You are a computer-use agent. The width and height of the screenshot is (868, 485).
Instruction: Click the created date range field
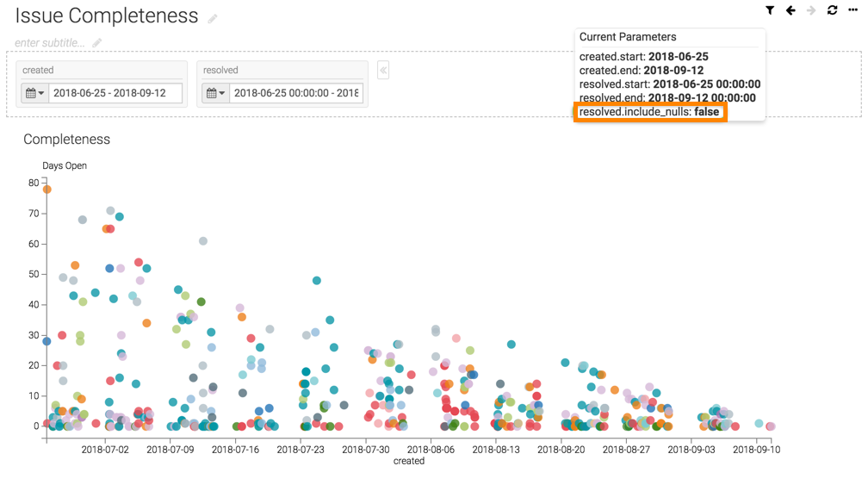pyautogui.click(x=115, y=93)
